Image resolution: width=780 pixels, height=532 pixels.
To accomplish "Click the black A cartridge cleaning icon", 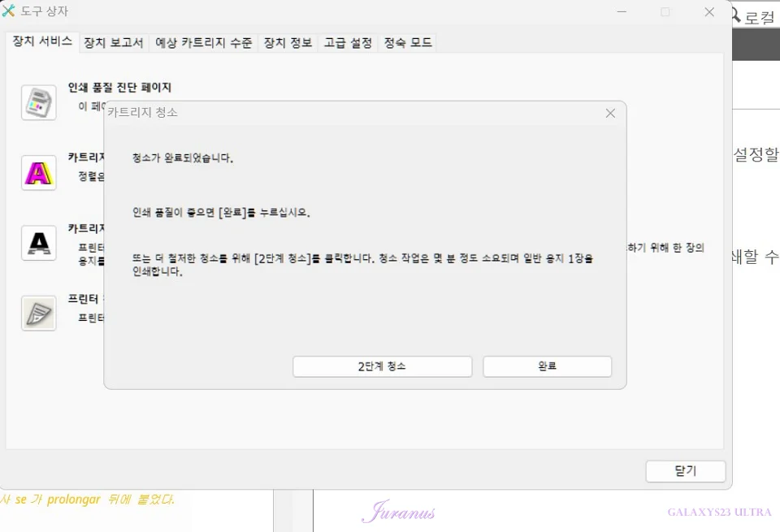I will 38,243.
